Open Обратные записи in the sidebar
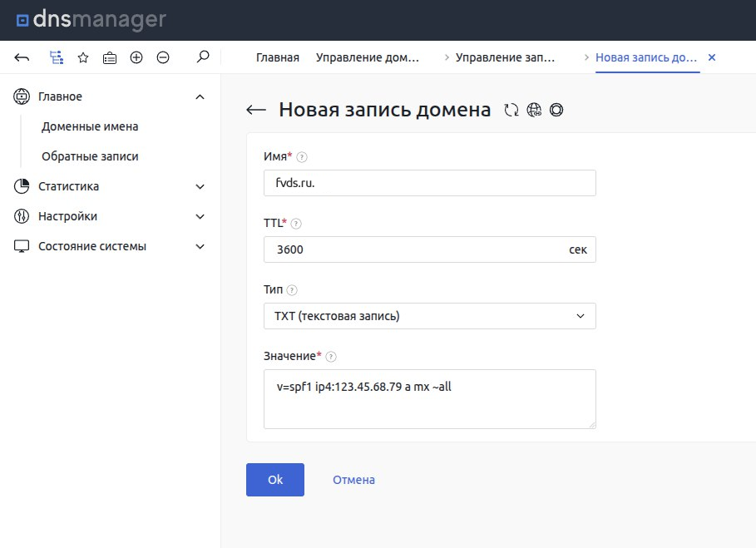 click(90, 156)
